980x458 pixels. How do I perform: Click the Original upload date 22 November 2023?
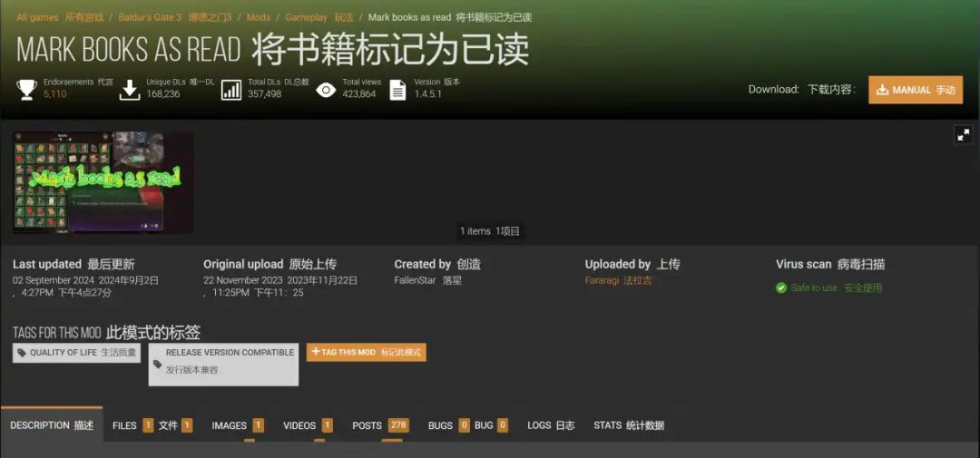(x=243, y=280)
